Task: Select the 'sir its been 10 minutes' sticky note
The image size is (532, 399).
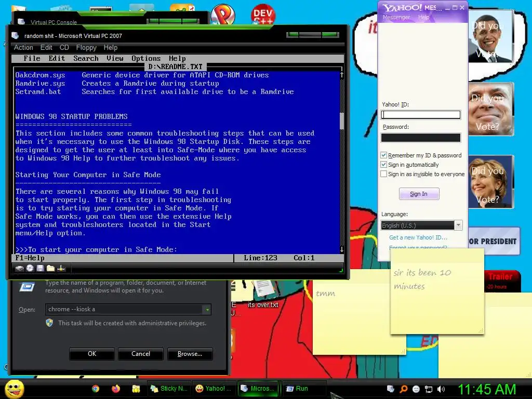Action: point(437,292)
